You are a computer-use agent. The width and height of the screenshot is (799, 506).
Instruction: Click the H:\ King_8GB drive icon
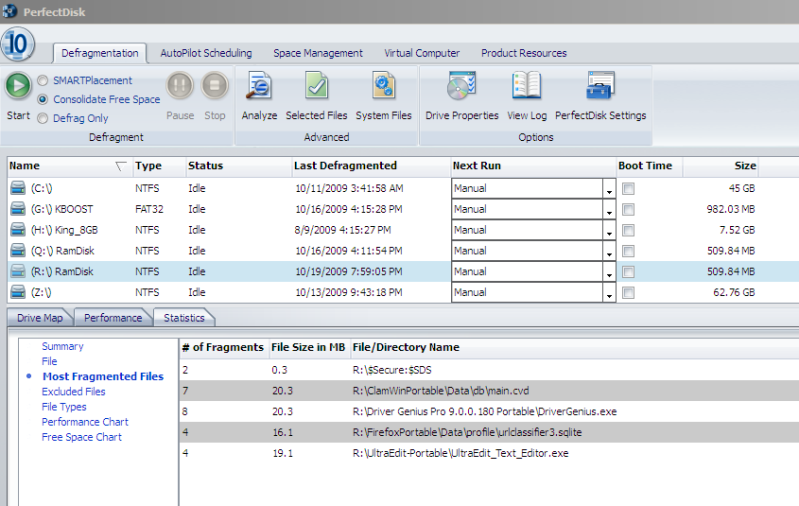pyautogui.click(x=18, y=230)
